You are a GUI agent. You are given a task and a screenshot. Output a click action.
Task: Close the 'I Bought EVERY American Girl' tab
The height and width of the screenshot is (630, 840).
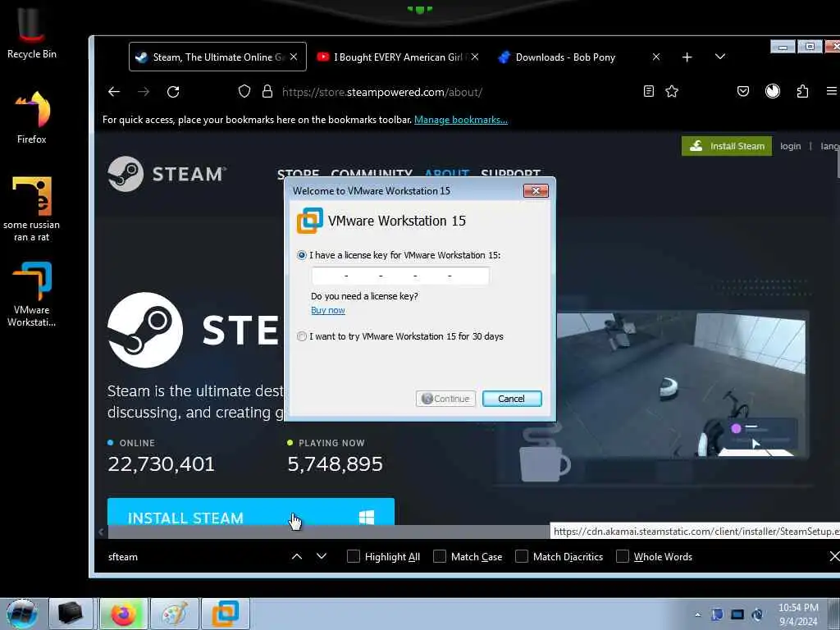pyautogui.click(x=475, y=57)
